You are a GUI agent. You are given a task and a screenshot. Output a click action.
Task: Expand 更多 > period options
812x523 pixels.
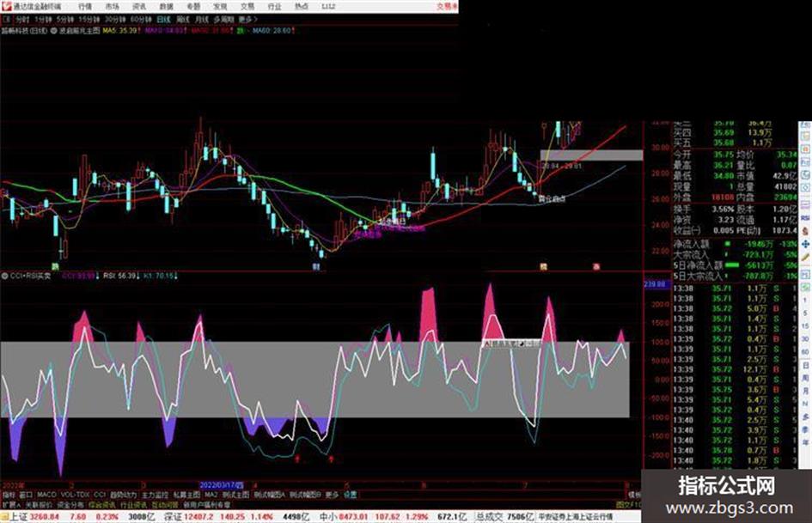coord(248,19)
